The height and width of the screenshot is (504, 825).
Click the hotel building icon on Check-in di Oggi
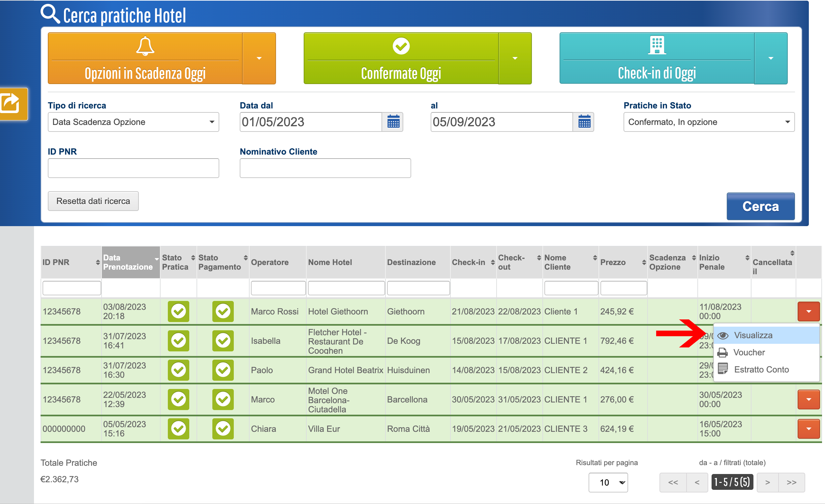point(657,45)
